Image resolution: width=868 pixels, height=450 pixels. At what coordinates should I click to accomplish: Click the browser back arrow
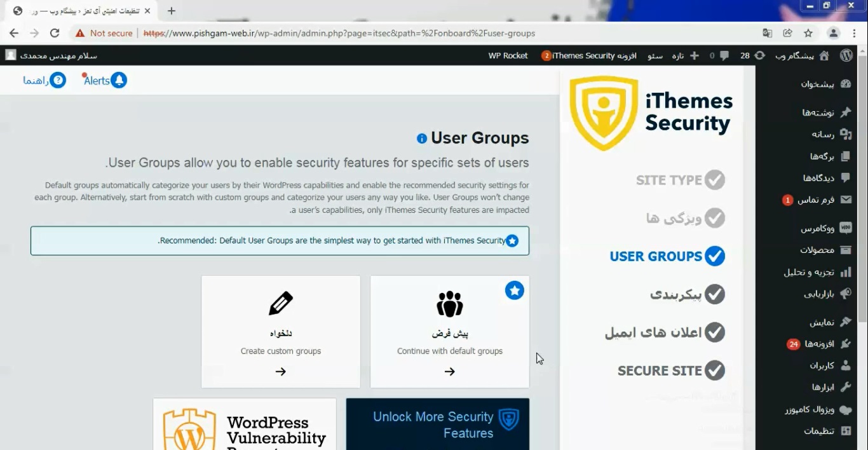click(x=14, y=33)
